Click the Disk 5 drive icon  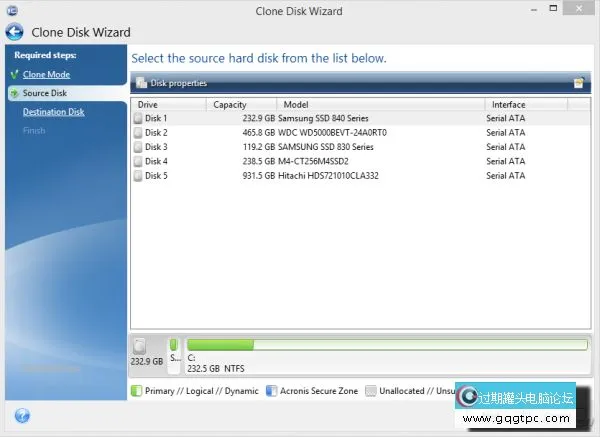138,176
